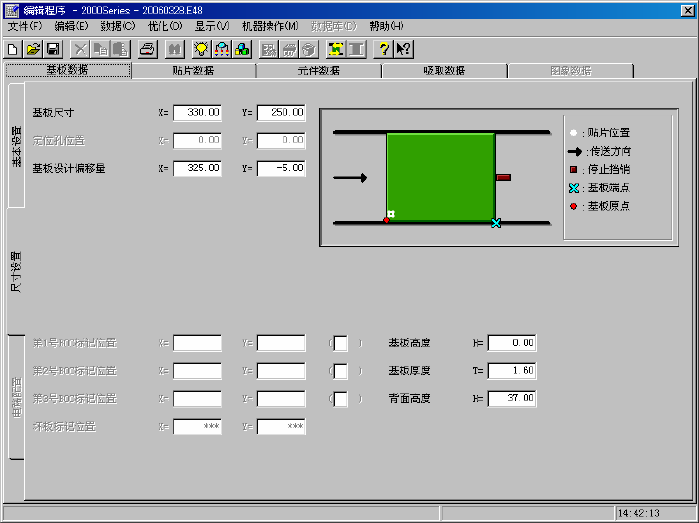Activate the arrow-question context help icon
Screen dimensions: 699x523
click(404, 49)
